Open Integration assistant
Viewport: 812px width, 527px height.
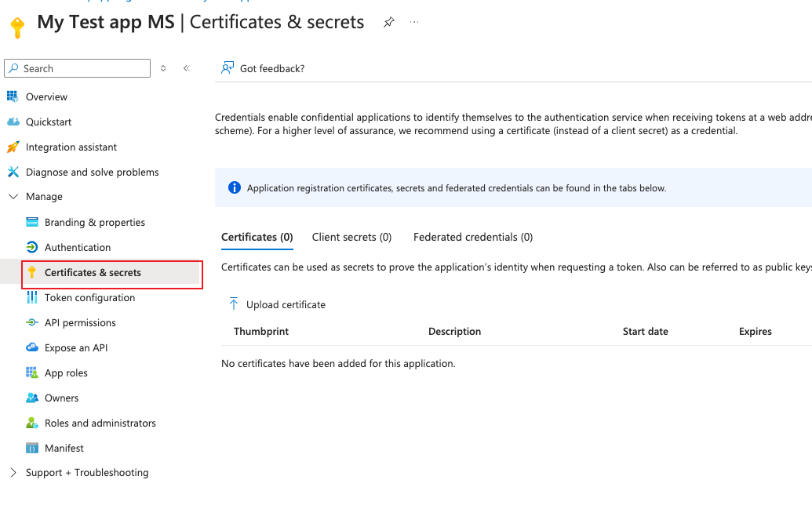point(71,147)
